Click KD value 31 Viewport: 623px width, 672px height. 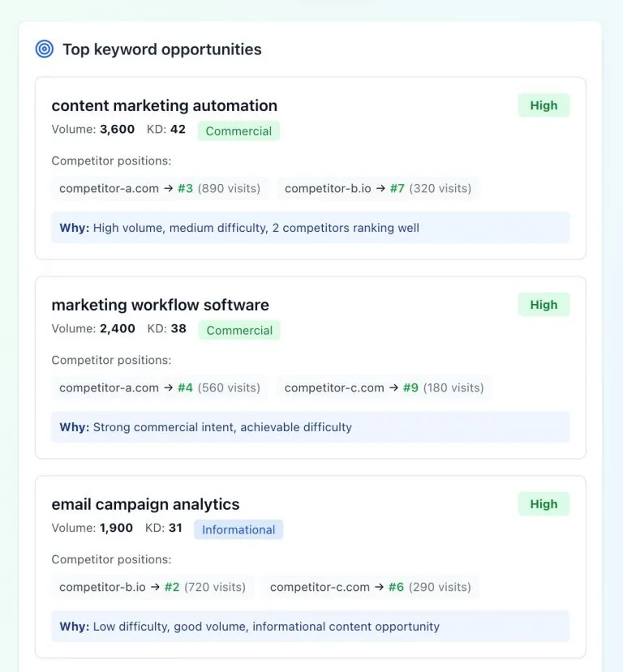pos(175,528)
